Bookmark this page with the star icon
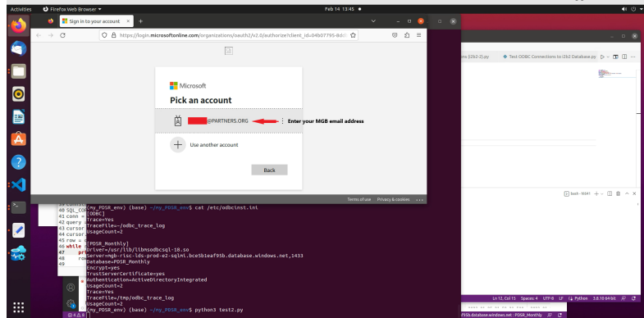This screenshot has width=644, height=318. [353, 35]
